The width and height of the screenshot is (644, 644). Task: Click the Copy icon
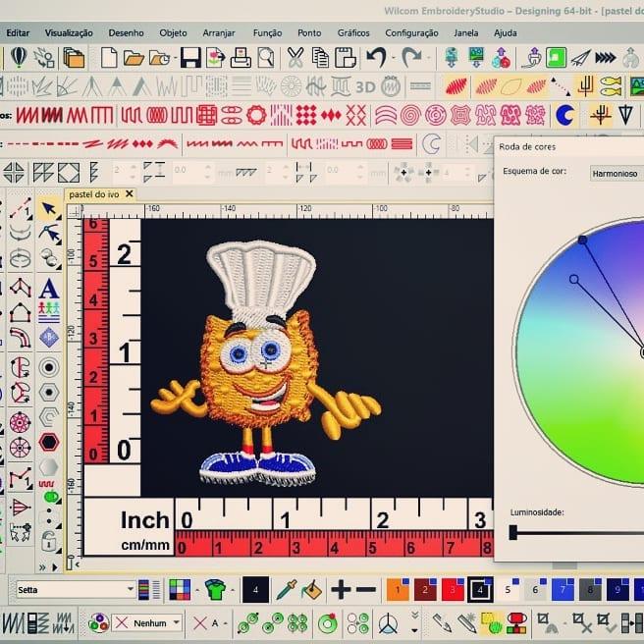(x=320, y=58)
